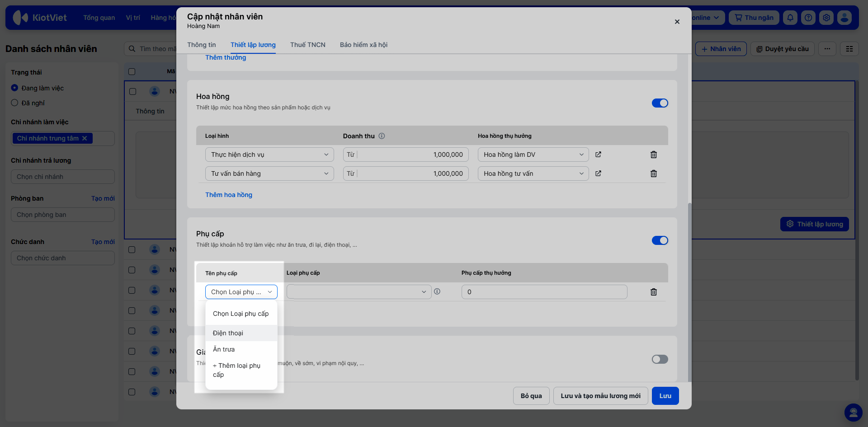Tick the select-all checkbox in table header
Screen dimensions: 868x427
point(132,71)
